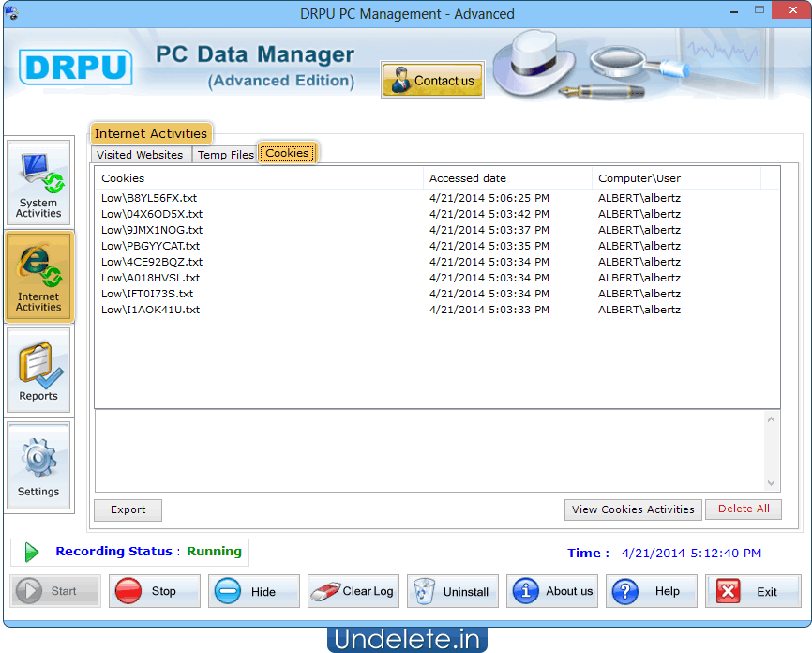Click accessed date 4/21/2014 5:03:33 PM
This screenshot has width=812, height=653.
489,310
